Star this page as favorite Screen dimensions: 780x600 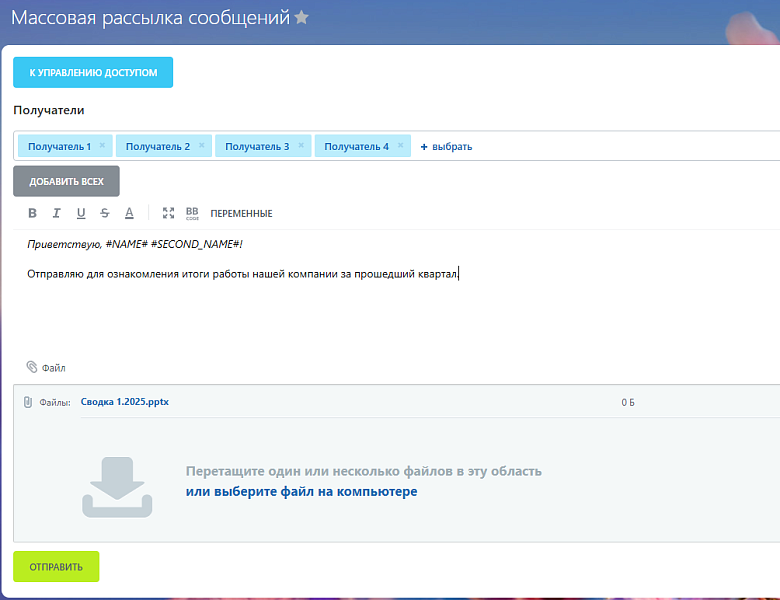301,18
